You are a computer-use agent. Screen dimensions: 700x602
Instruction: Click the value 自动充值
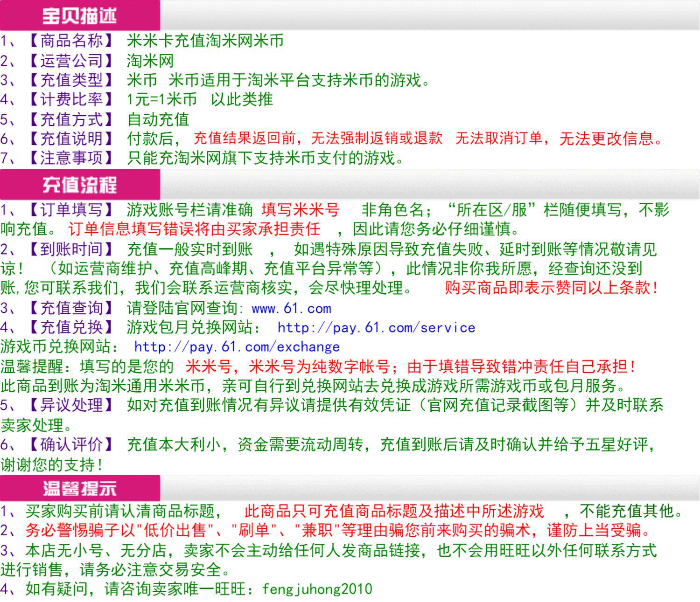click(x=158, y=119)
